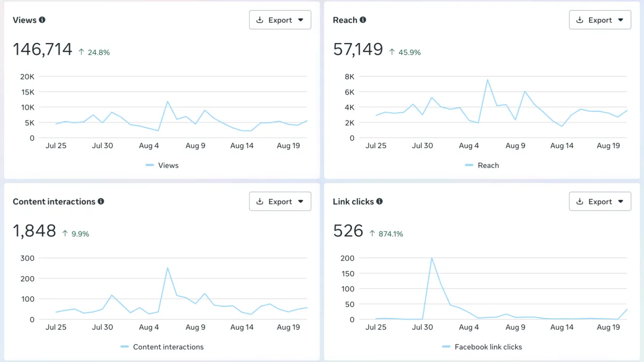Toggle the Views legend item

162,165
